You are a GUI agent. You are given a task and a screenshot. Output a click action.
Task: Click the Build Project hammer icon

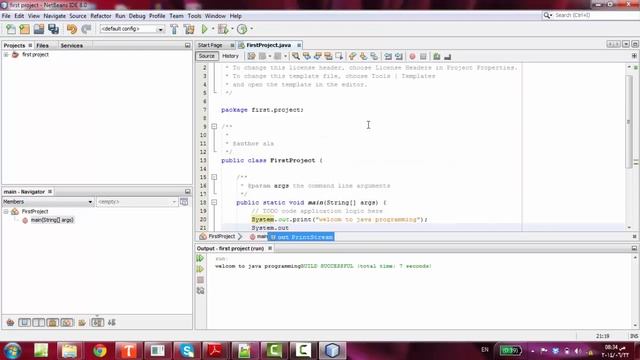(174, 29)
